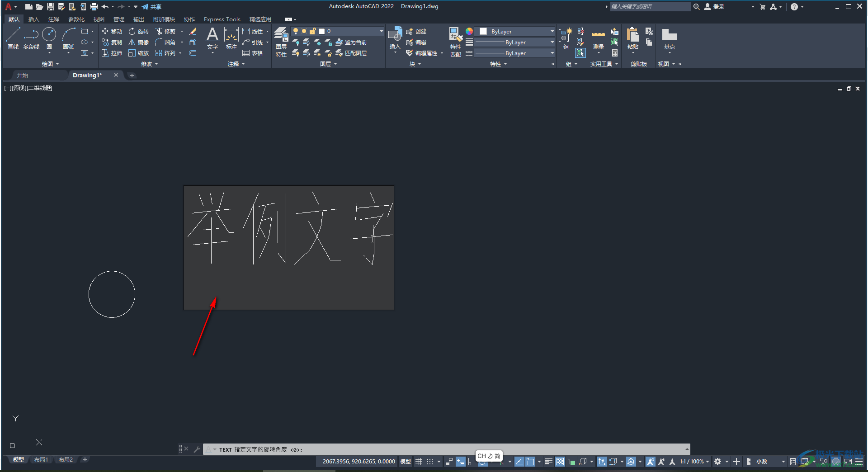The width and height of the screenshot is (868, 472).
Task: Use the 修剪 (Trim) tool
Action: [x=165, y=31]
